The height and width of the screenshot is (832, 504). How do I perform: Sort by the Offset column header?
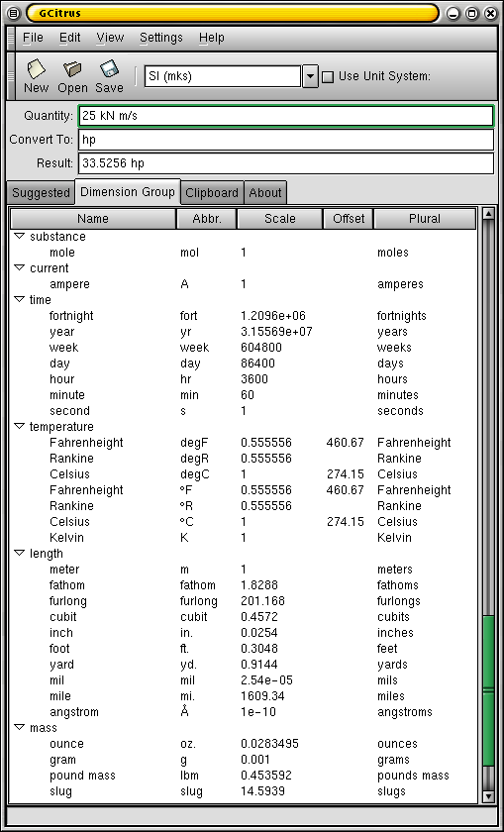pos(349,219)
